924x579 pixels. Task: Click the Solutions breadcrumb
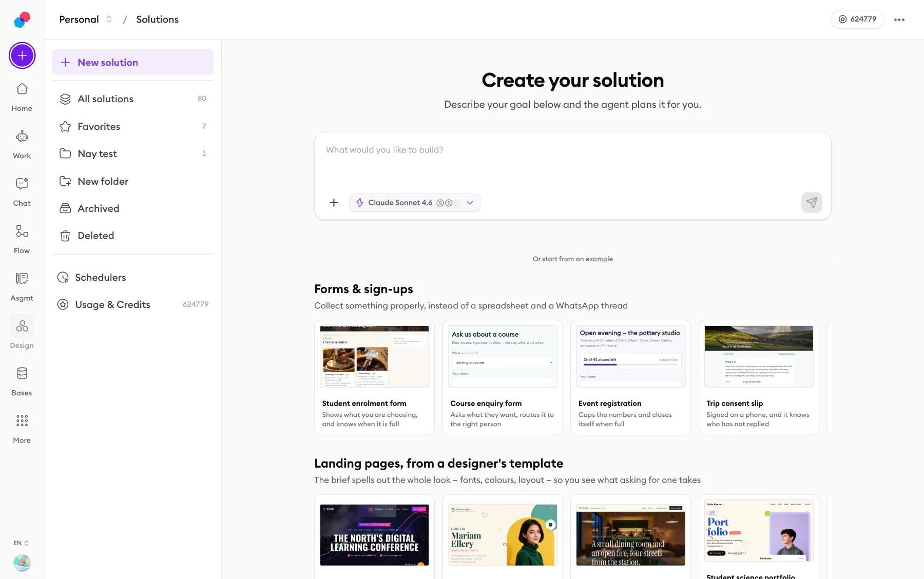[x=157, y=20]
